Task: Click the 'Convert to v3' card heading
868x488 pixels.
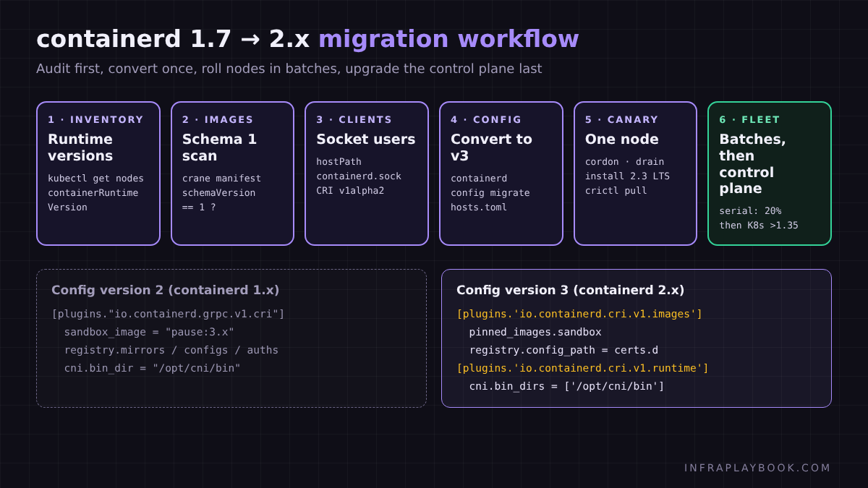Action: pos(491,147)
